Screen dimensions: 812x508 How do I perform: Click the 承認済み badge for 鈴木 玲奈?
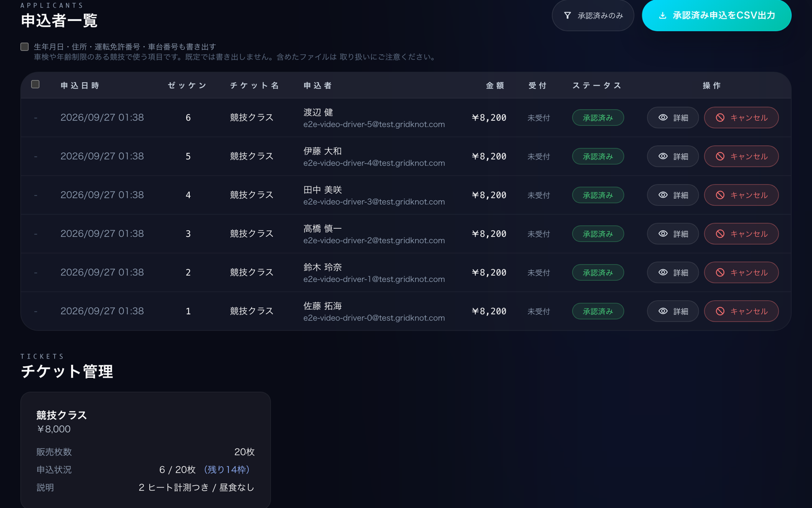pyautogui.click(x=598, y=272)
